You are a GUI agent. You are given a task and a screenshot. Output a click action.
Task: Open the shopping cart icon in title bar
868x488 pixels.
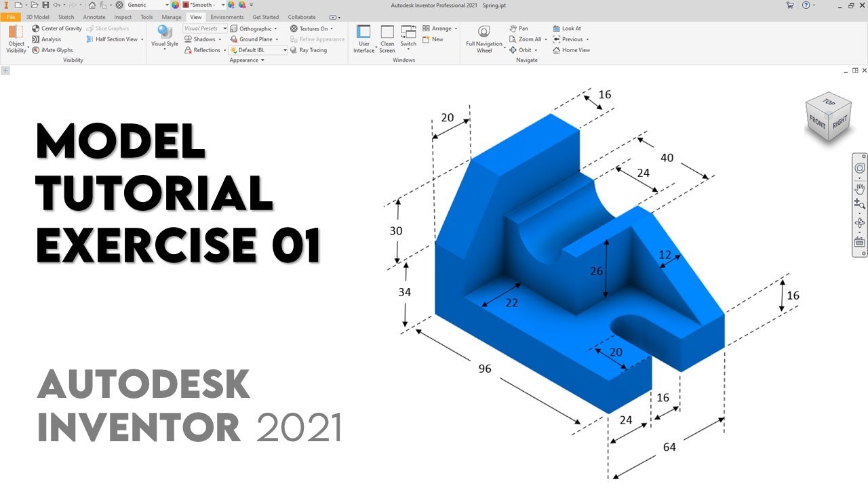790,5
